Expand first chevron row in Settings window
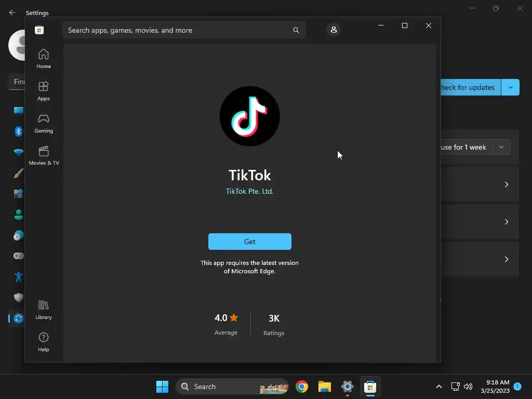The image size is (532, 399). [x=506, y=184]
